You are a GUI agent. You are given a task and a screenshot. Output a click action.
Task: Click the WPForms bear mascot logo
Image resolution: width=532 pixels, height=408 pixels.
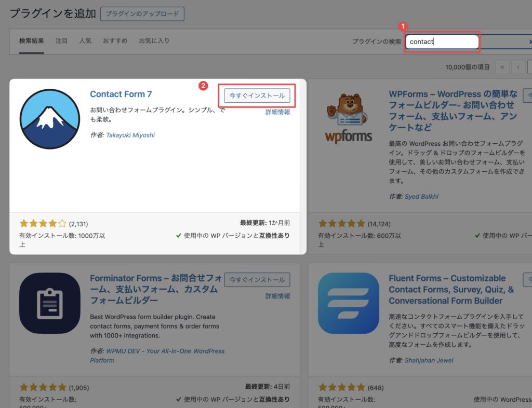[x=349, y=118]
